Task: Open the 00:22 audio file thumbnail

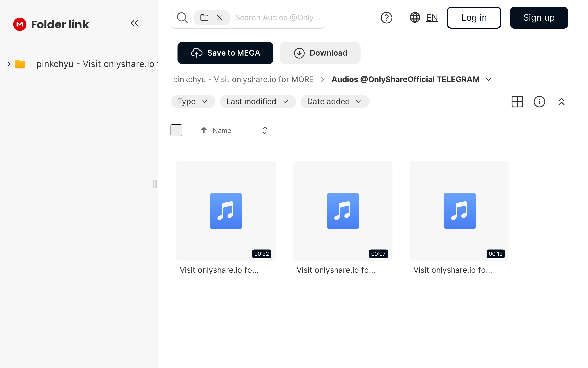Action: point(226,211)
